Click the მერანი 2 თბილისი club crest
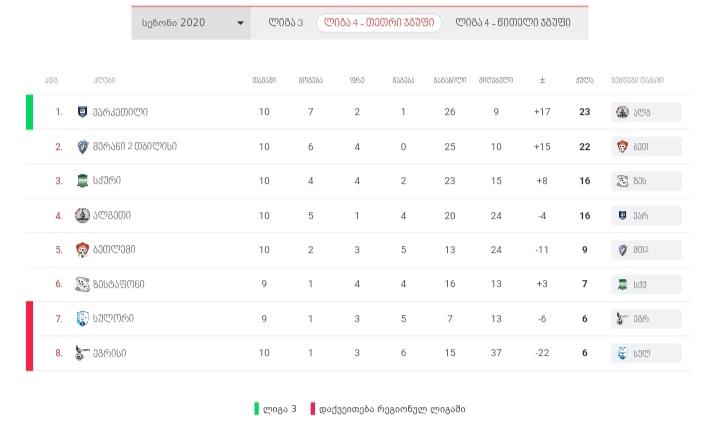This screenshot has height=427, width=720. click(x=82, y=147)
